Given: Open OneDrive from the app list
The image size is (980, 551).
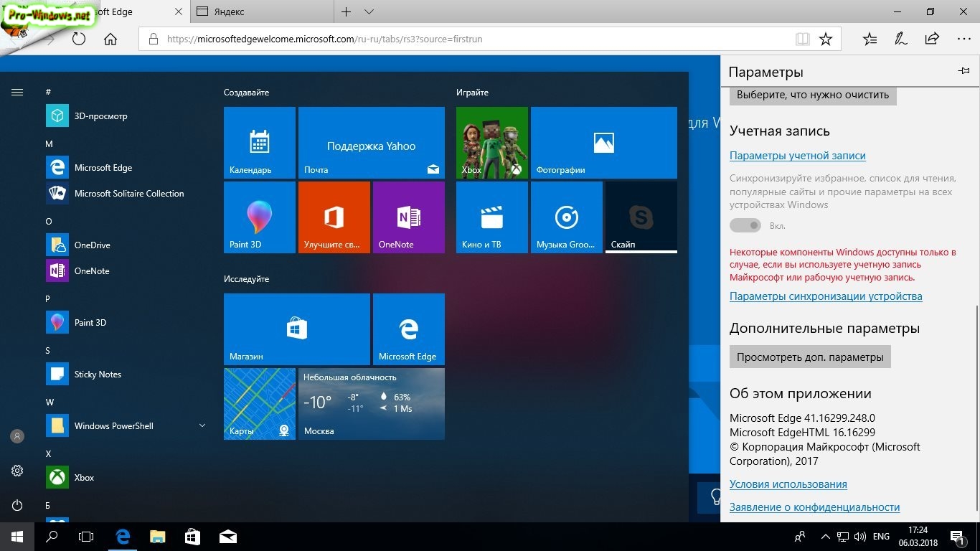Looking at the screenshot, I should [126, 245].
